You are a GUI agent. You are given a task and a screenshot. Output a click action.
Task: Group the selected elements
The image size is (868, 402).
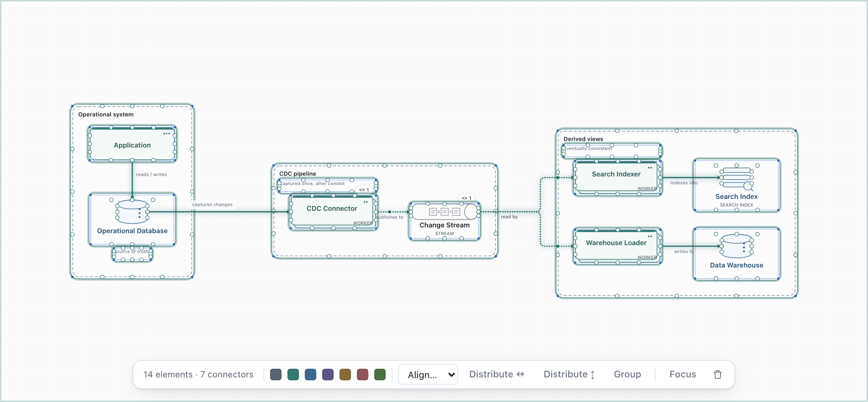tap(627, 375)
